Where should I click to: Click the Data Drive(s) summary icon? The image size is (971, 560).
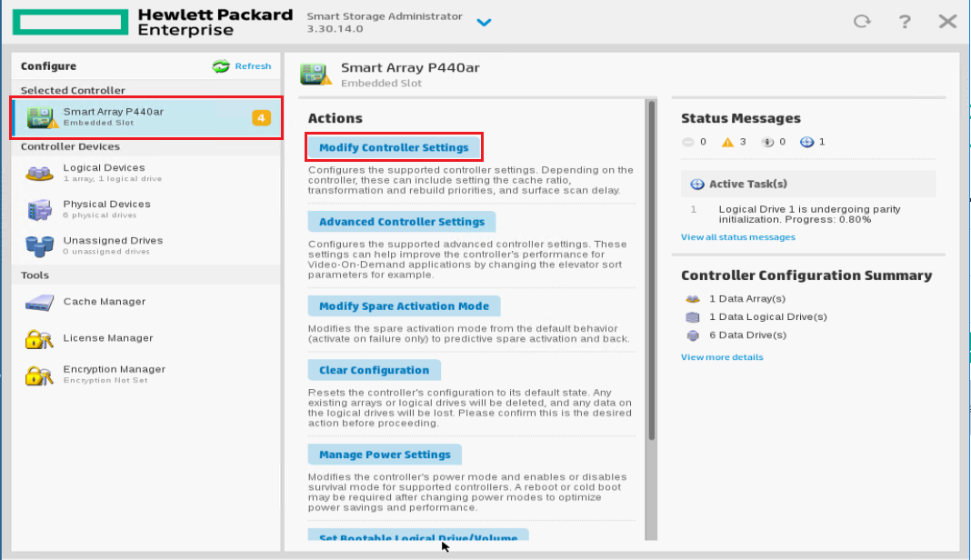click(693, 335)
